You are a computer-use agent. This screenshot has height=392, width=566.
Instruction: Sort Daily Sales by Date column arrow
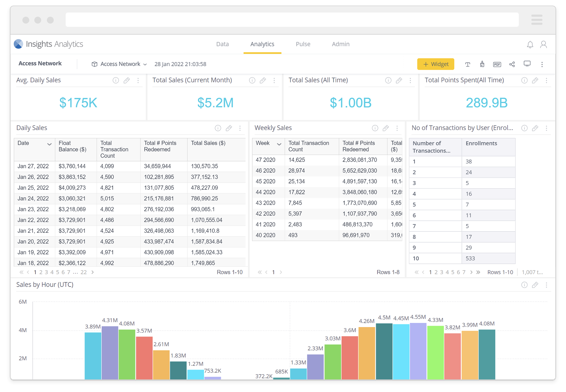pyautogui.click(x=49, y=144)
